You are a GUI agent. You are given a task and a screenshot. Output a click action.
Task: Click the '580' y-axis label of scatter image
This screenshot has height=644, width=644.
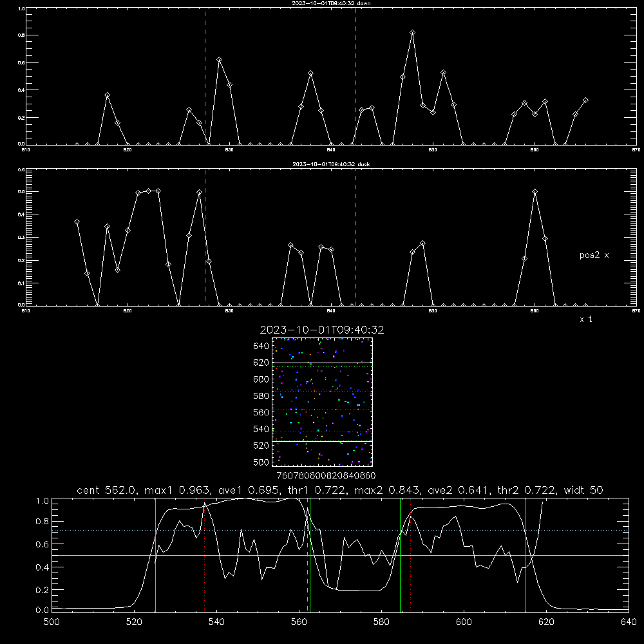click(x=261, y=396)
